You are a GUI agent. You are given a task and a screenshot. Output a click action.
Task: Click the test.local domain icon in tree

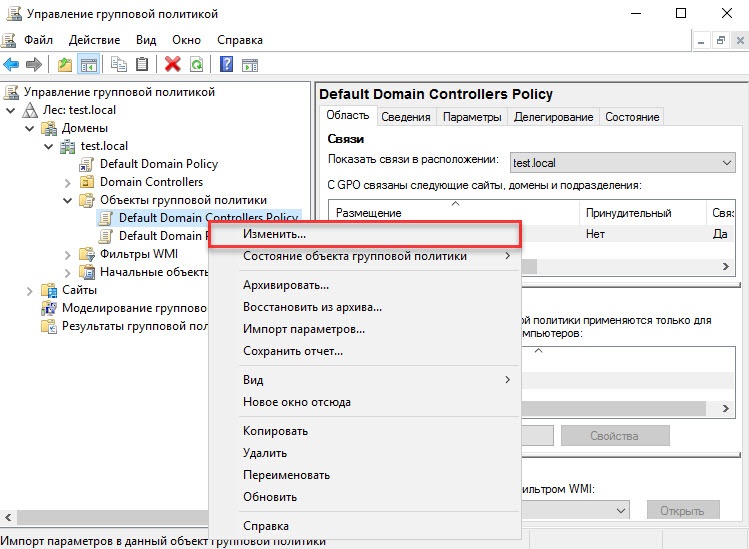click(68, 146)
